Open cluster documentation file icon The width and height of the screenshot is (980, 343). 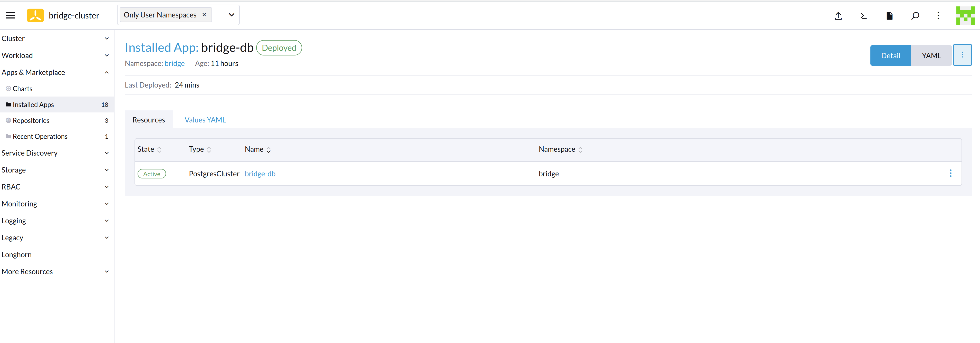(x=889, y=16)
